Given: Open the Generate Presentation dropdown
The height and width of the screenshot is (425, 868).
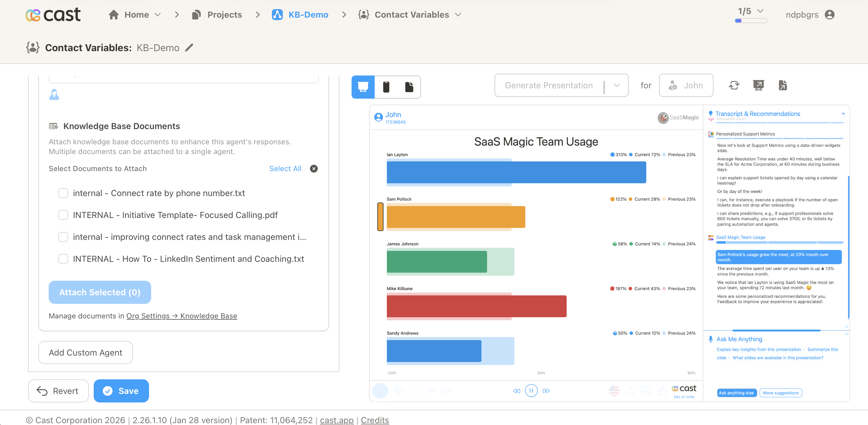Looking at the screenshot, I should tap(616, 85).
